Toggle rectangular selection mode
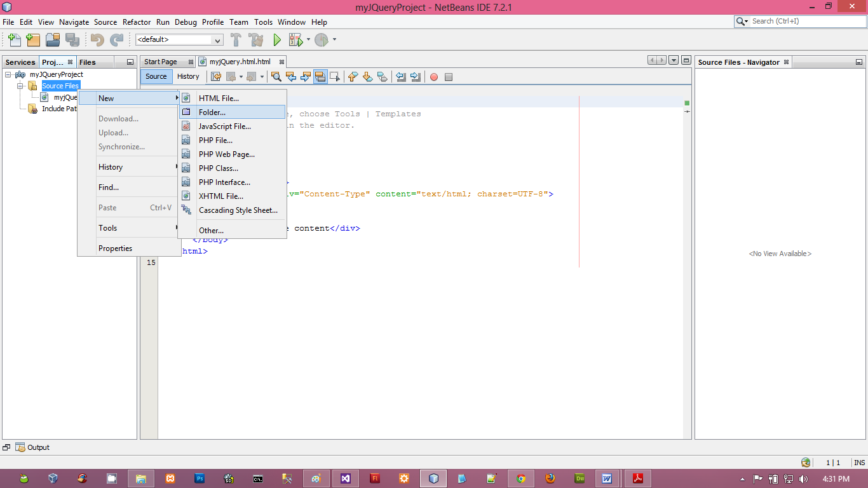The width and height of the screenshot is (868, 488). pos(335,77)
